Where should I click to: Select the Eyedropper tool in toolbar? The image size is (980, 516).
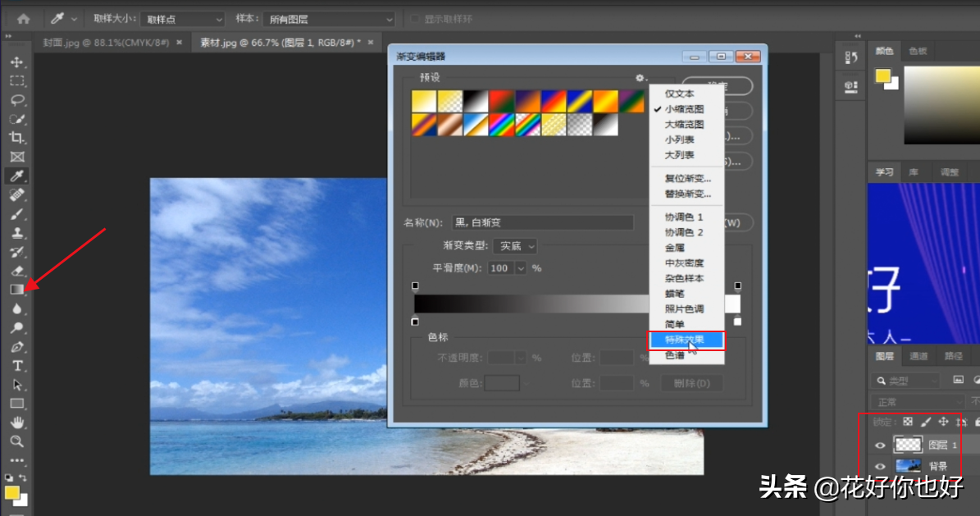tap(17, 176)
